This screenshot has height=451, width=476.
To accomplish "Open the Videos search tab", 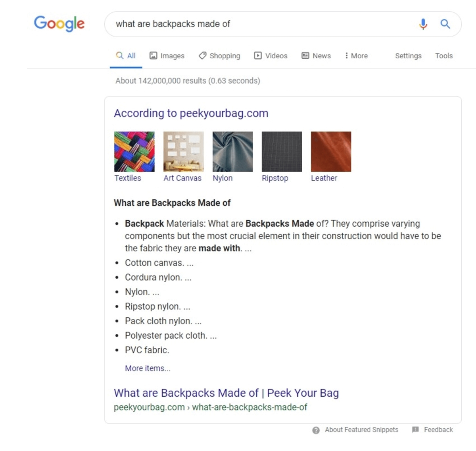I will [271, 56].
